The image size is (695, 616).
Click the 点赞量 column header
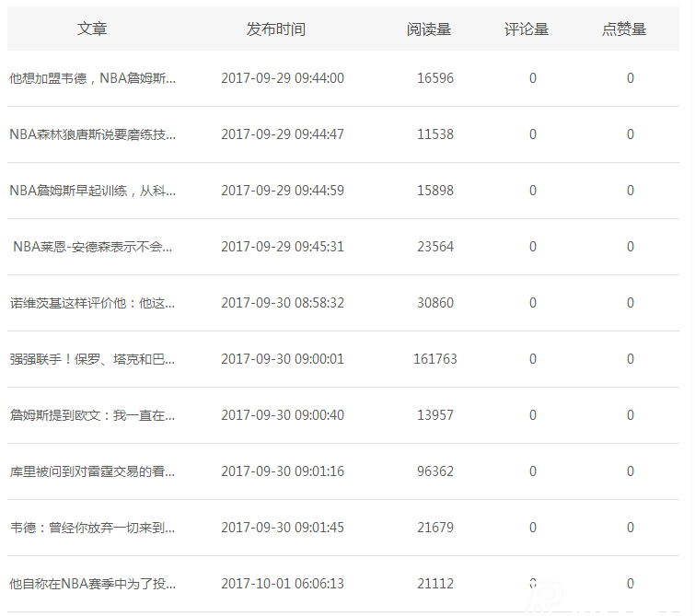click(x=624, y=29)
